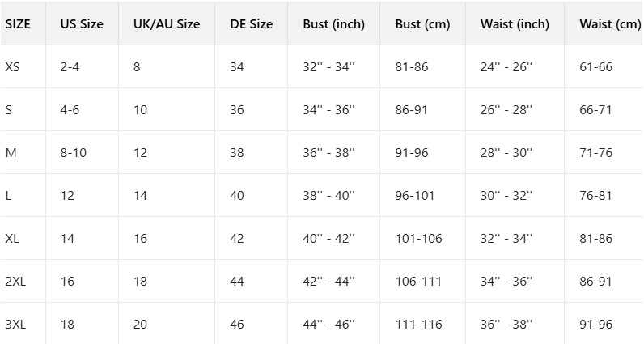This screenshot has height=344, width=644.
Task: Click the DE Size column header
Action: coord(251,24)
